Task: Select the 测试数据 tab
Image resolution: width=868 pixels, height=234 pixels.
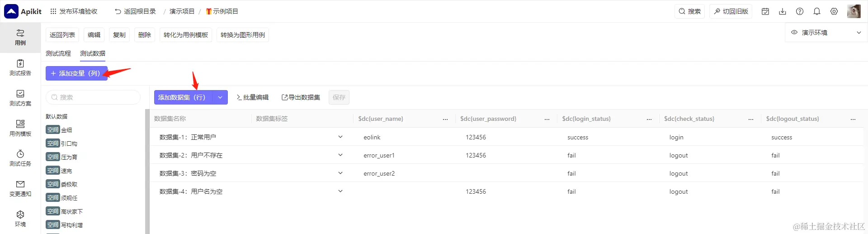Action: click(x=93, y=53)
